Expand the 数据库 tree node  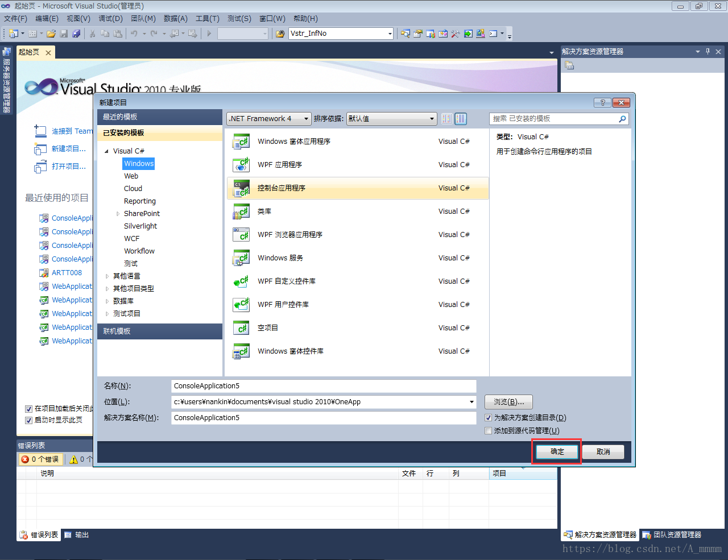[107, 301]
